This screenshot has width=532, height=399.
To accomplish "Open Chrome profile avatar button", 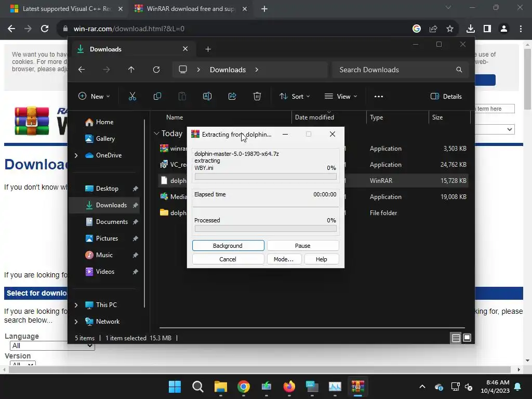I will point(504,29).
